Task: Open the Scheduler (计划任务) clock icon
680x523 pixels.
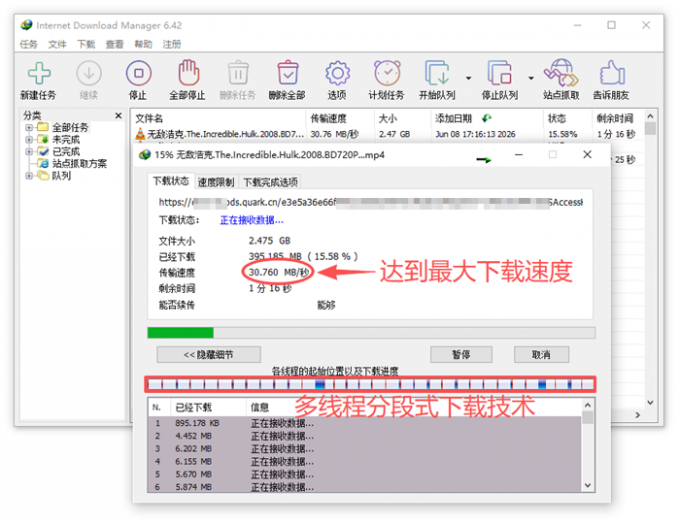Action: [x=387, y=73]
